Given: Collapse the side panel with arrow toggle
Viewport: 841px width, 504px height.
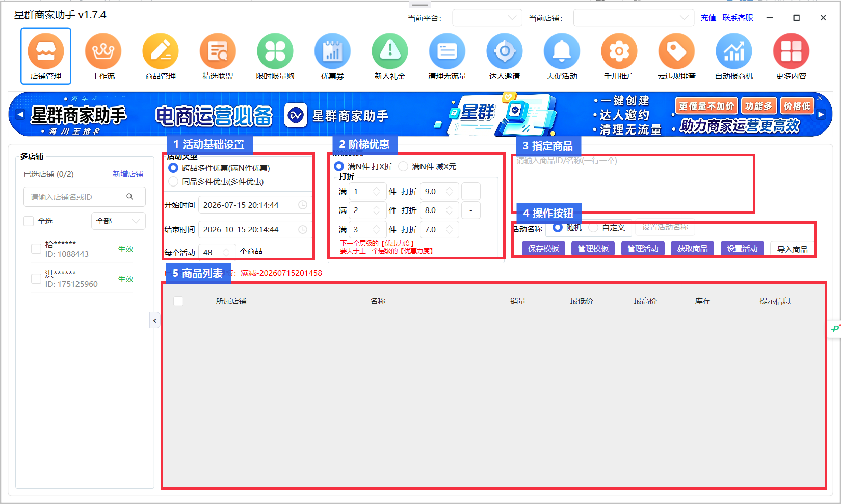Looking at the screenshot, I should coord(154,320).
